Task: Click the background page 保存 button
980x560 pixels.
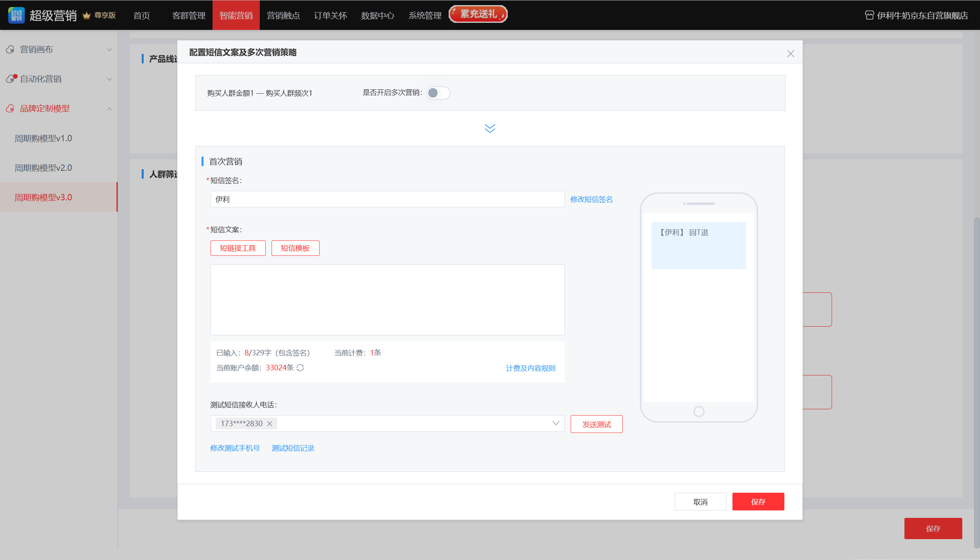Action: pos(933,529)
